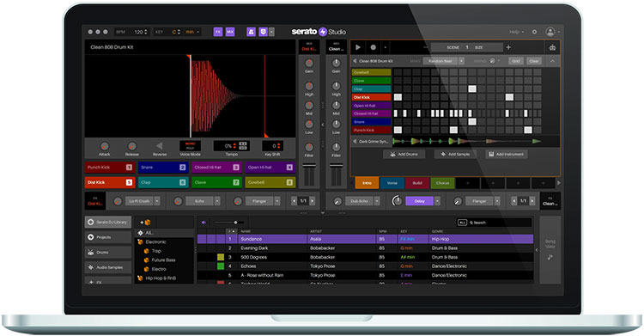Open the key scale 'min' dropdown
This screenshot has height=336, width=644.
(192, 32)
